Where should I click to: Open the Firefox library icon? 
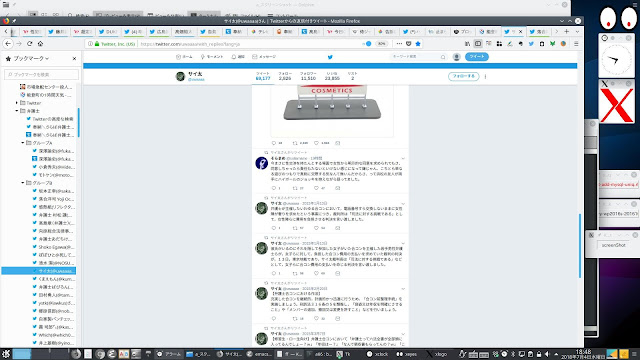click(467, 44)
